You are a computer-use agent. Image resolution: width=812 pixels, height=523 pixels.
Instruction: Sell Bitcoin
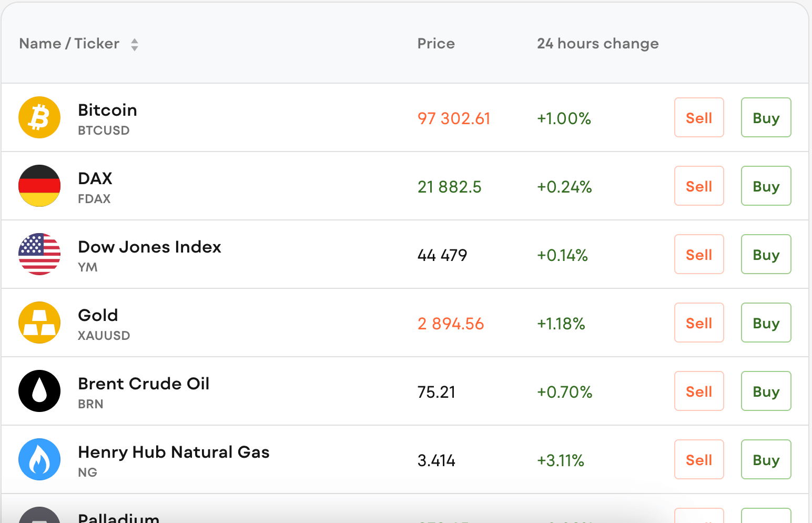(x=699, y=117)
